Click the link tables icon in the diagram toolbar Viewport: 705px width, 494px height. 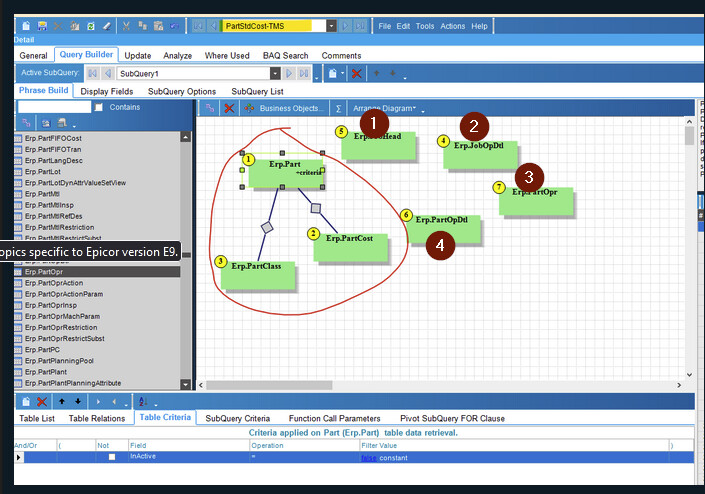point(210,108)
